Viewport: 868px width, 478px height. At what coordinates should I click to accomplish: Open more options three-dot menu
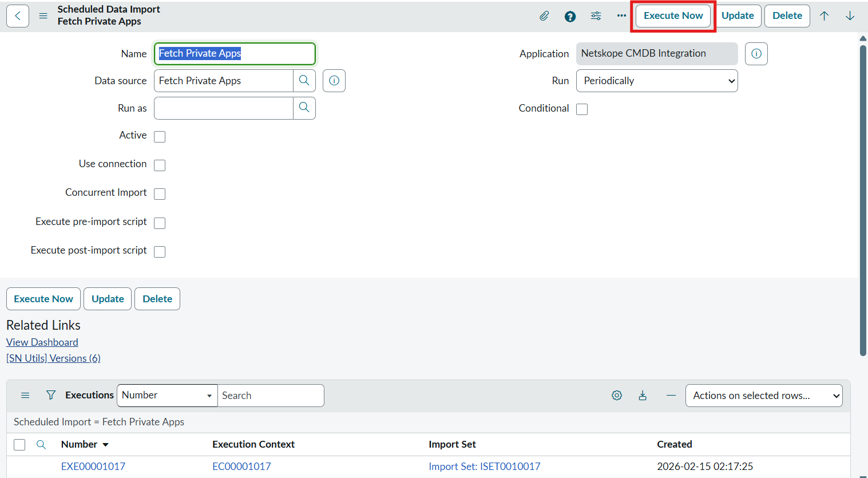[621, 16]
